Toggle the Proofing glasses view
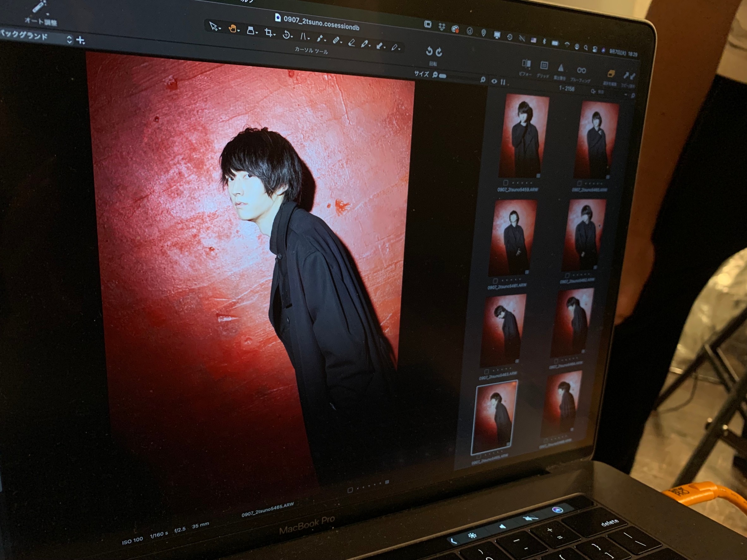This screenshot has height=560, width=747. click(x=581, y=70)
